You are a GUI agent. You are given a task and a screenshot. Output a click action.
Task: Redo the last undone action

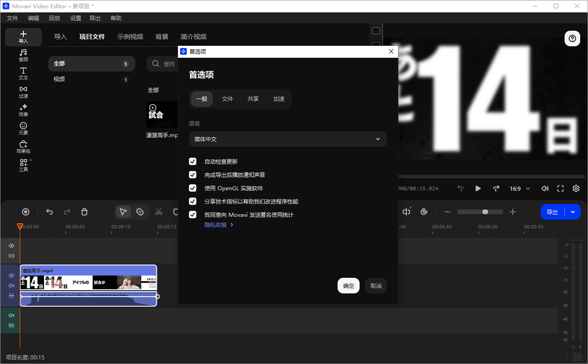pyautogui.click(x=67, y=212)
